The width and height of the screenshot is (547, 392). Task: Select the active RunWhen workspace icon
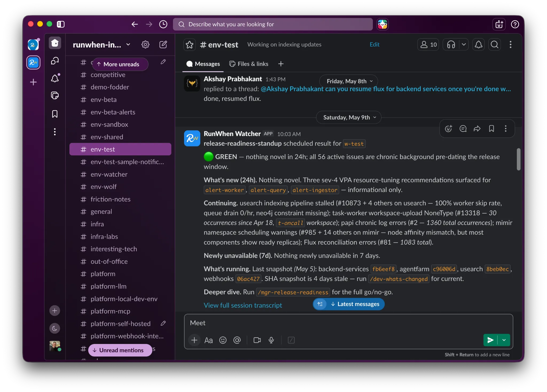33,63
